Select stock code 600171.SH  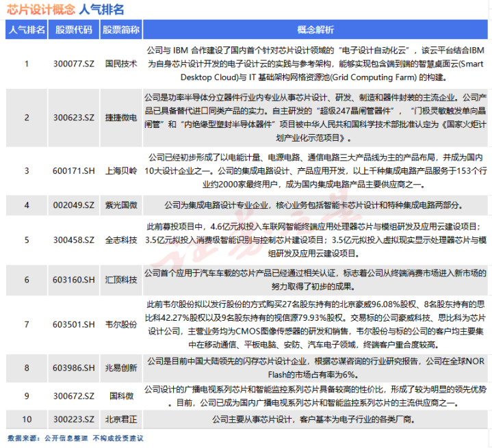pyautogui.click(x=74, y=171)
